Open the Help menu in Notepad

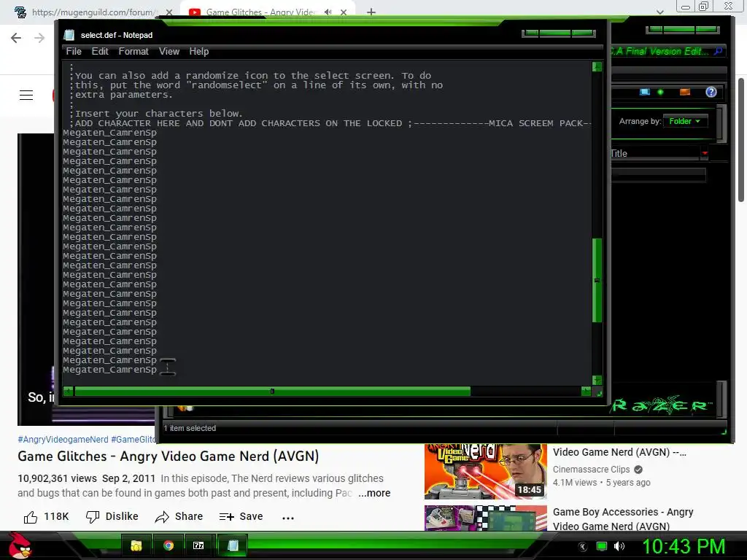click(x=198, y=52)
